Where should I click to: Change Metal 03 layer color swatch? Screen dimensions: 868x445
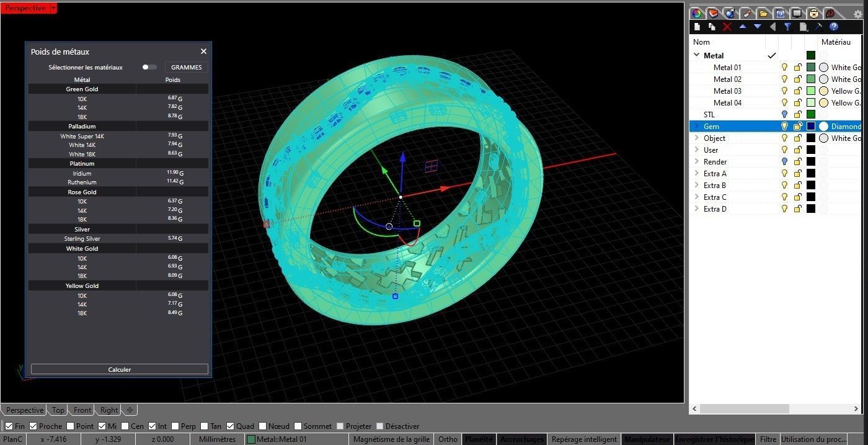[x=811, y=91]
